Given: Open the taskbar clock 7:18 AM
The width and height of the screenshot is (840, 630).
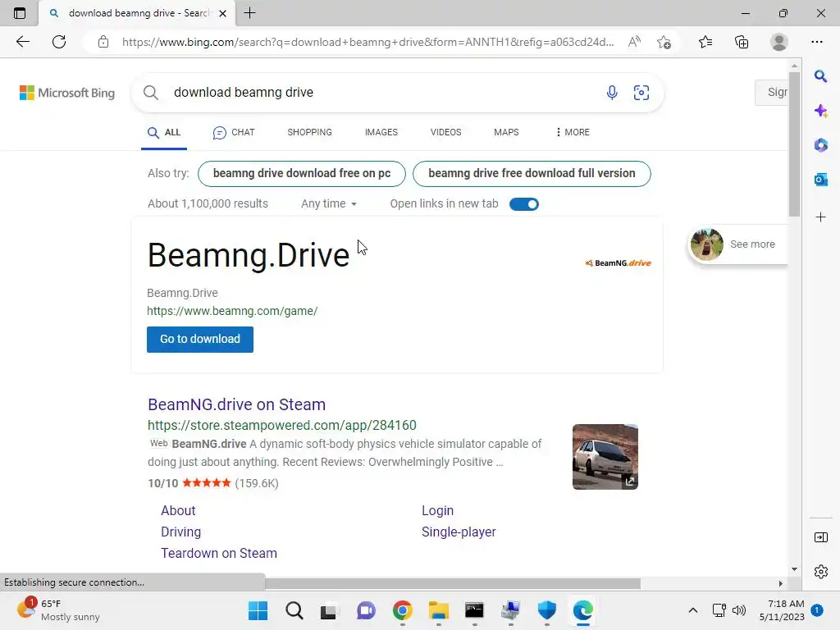Looking at the screenshot, I should [782, 610].
